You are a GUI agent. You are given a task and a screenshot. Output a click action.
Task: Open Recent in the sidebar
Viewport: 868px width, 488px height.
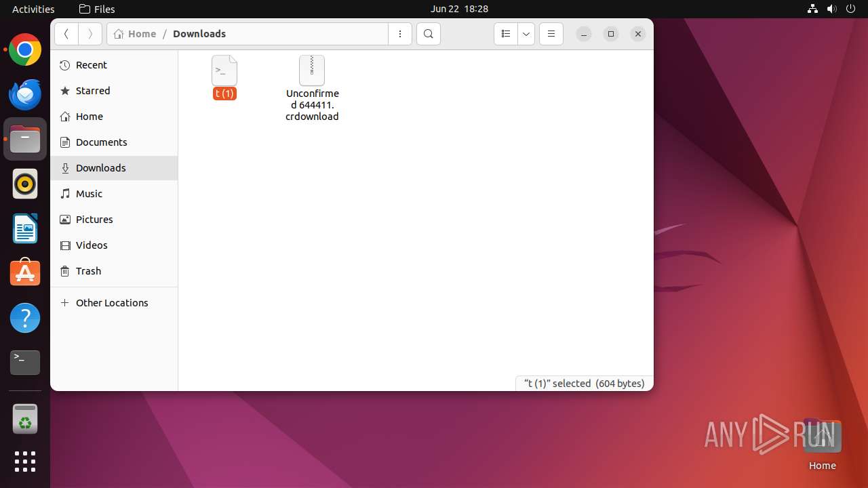tap(114, 65)
